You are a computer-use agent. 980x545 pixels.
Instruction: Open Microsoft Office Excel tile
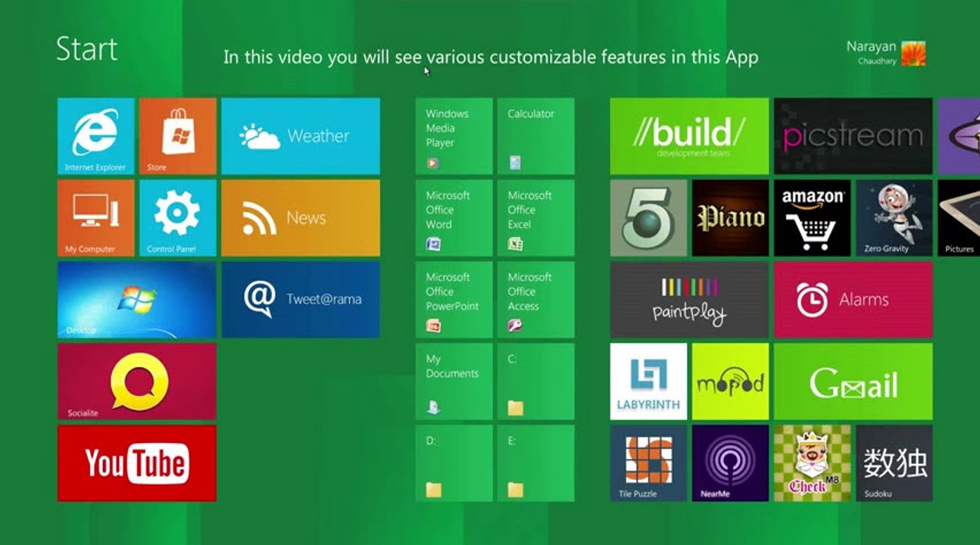536,218
